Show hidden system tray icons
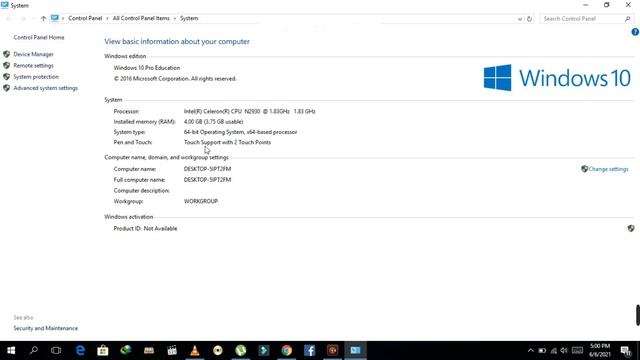The height and width of the screenshot is (360, 640). click(x=530, y=351)
